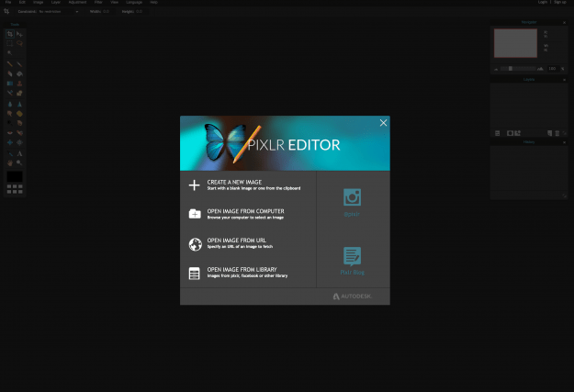574x392 pixels.
Task: Open the View menu
Action: pos(114,2)
